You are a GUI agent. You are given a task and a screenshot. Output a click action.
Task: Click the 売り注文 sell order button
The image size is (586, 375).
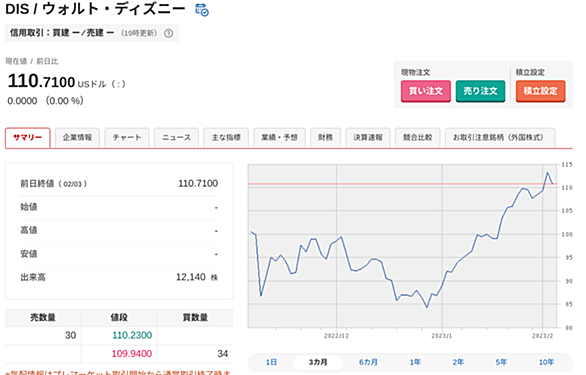coord(480,91)
